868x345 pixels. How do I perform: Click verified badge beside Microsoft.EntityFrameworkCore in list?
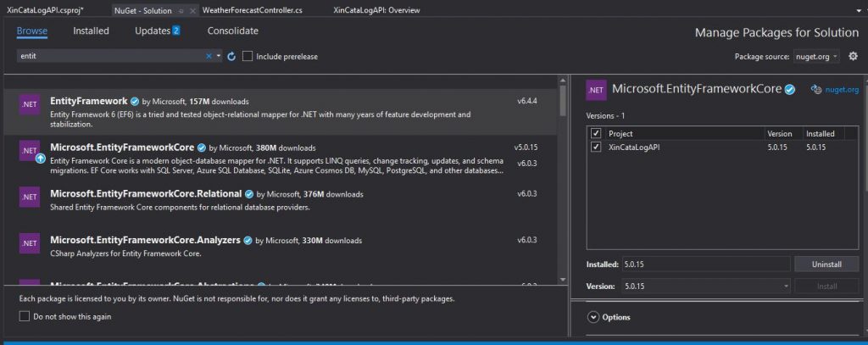tap(202, 147)
